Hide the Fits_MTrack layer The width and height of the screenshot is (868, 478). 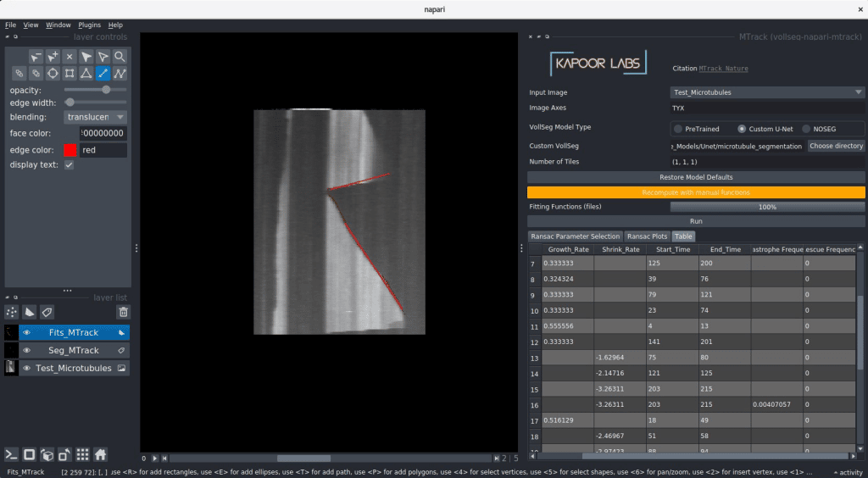pos(26,333)
